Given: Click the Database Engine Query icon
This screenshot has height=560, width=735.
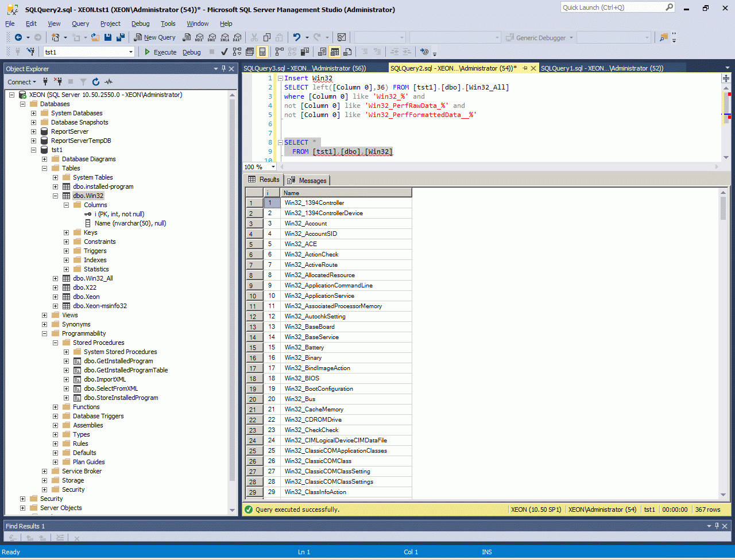Looking at the screenshot, I should (x=187, y=37).
